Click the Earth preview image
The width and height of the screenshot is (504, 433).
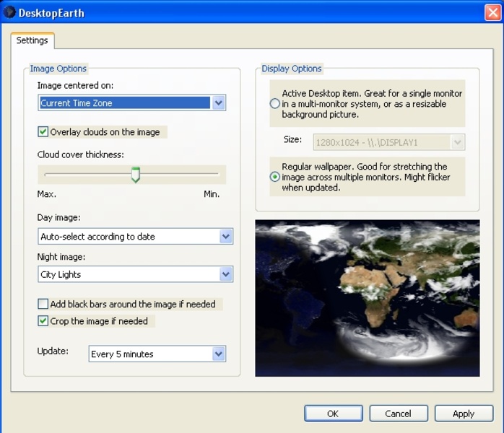pos(368,298)
